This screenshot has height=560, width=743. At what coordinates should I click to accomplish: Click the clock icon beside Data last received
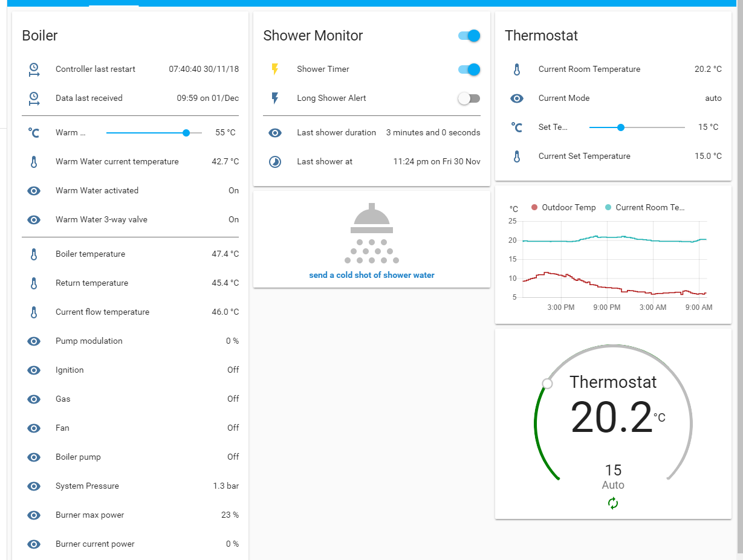click(34, 98)
